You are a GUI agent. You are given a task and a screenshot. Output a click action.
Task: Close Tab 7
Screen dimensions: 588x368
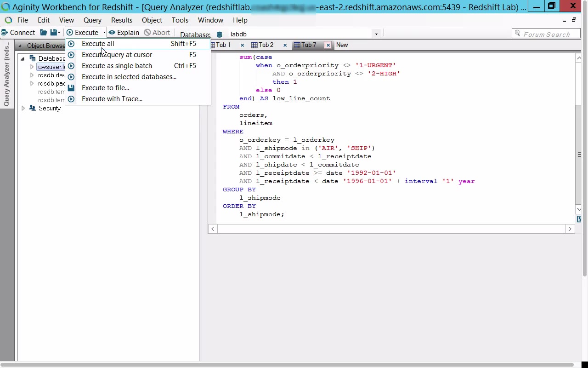coord(328,45)
